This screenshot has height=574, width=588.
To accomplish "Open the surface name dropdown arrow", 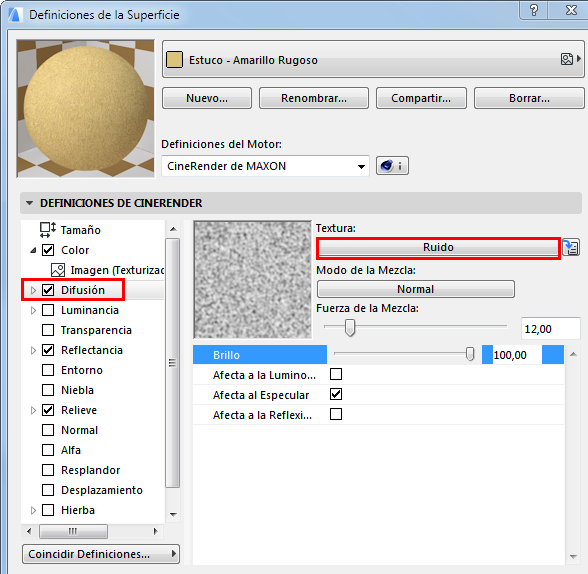I will pyautogui.click(x=579, y=59).
